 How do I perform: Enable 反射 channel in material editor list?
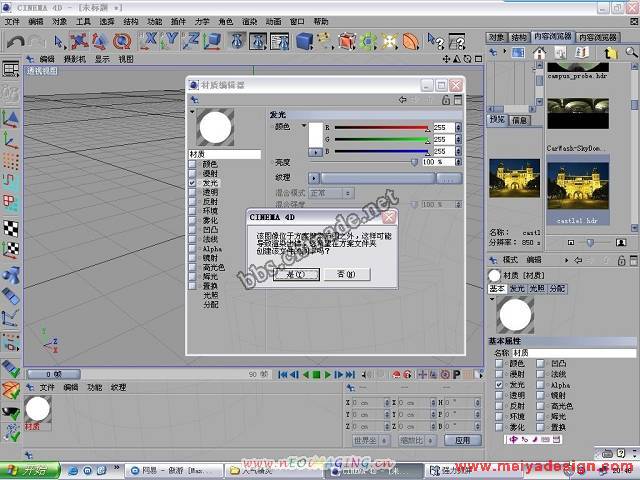(x=192, y=202)
